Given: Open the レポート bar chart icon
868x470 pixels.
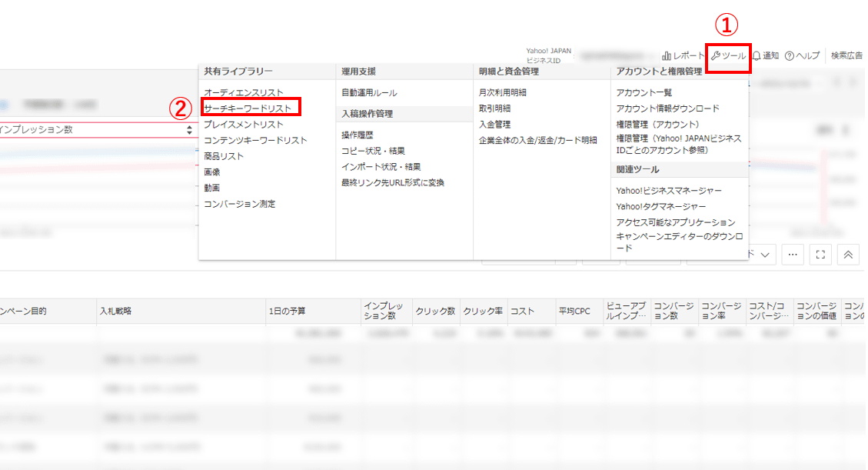Looking at the screenshot, I should [x=666, y=56].
